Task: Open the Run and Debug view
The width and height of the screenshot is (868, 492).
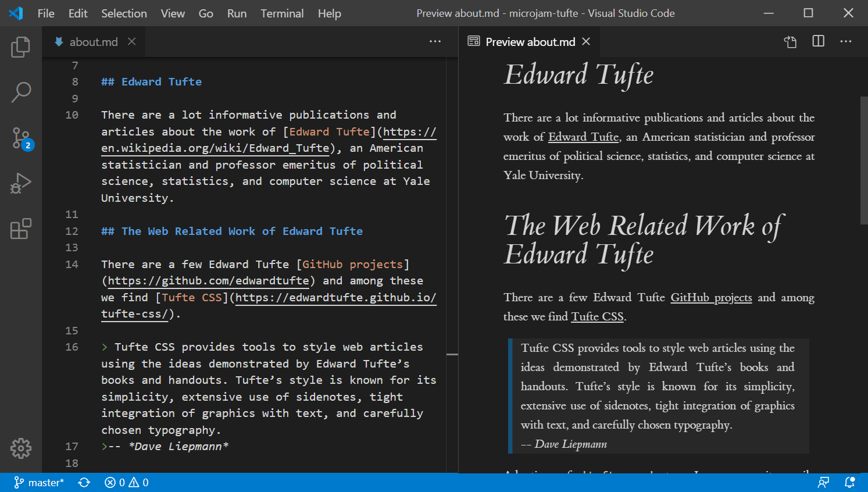Action: (21, 183)
